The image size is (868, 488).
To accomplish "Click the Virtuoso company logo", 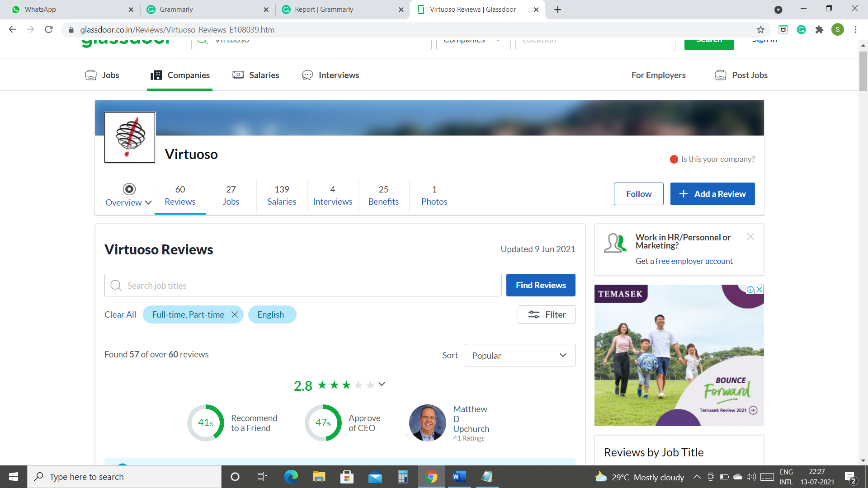I will [130, 137].
